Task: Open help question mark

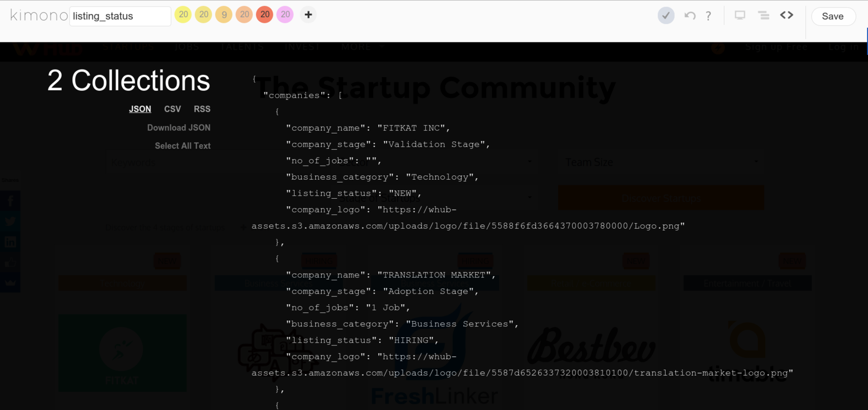Action: 708,16
